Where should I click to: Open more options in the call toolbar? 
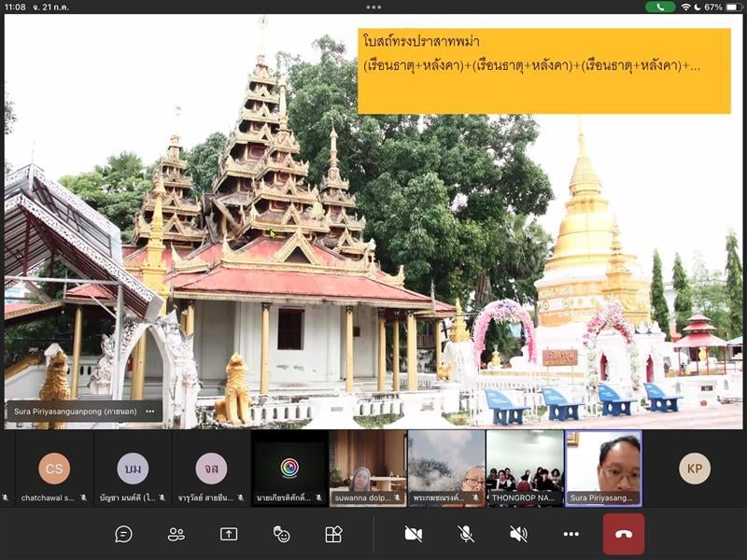click(571, 534)
